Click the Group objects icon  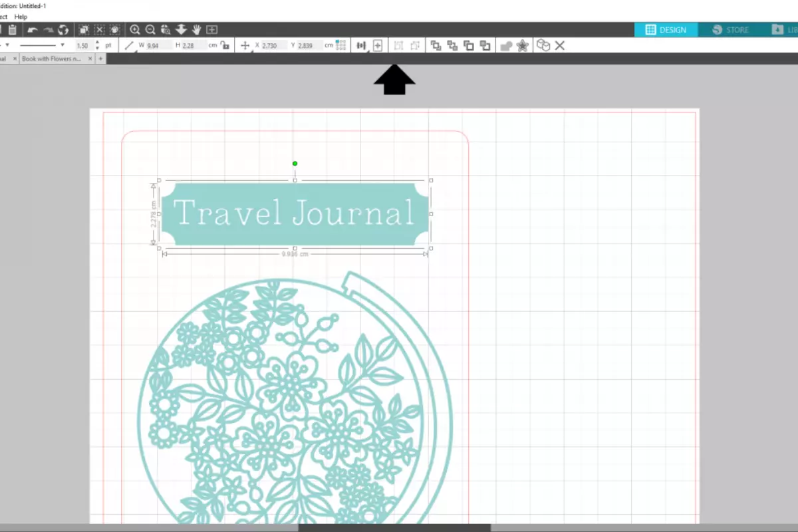coord(398,45)
